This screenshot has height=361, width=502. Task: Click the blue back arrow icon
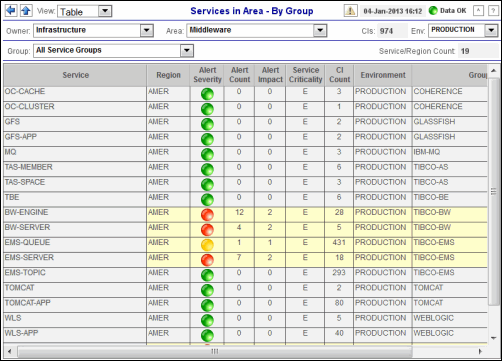coord(11,11)
